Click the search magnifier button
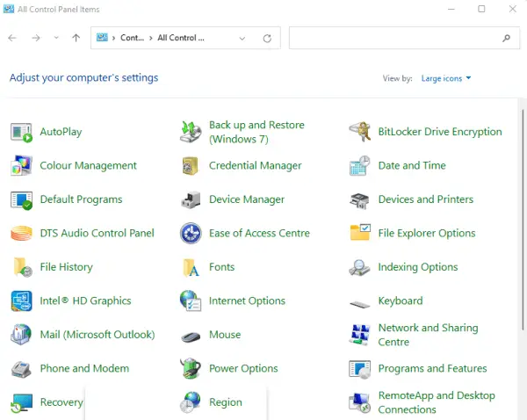This screenshot has width=527, height=420. (506, 39)
